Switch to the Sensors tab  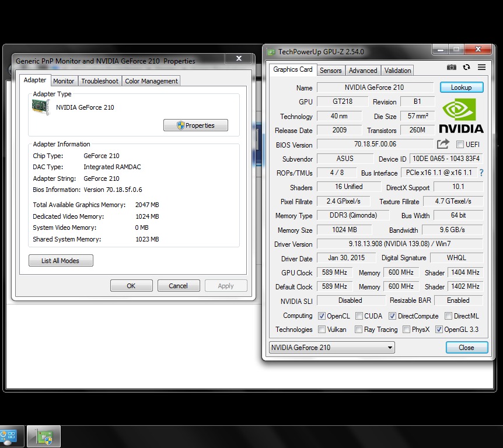coord(330,71)
